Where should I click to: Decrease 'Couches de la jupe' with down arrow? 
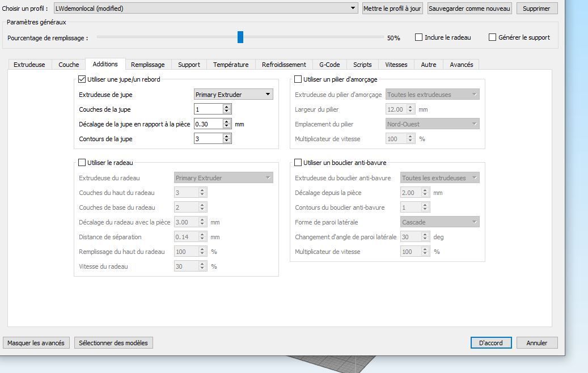[226, 112]
